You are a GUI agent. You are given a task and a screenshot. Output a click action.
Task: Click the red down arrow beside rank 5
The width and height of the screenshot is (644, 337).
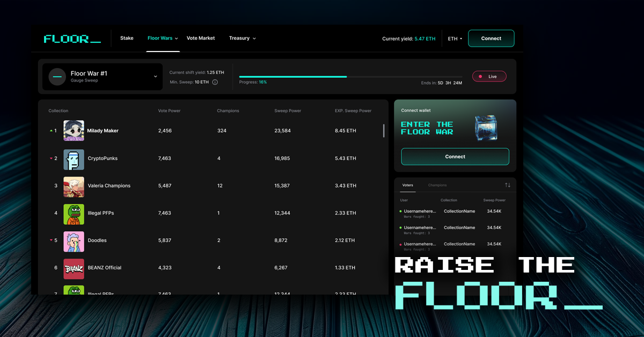pos(51,241)
